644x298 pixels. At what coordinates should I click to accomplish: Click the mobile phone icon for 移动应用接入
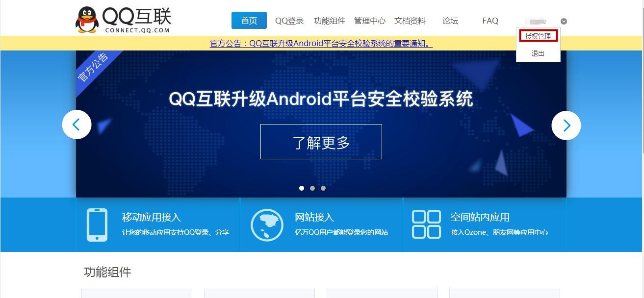tap(97, 224)
